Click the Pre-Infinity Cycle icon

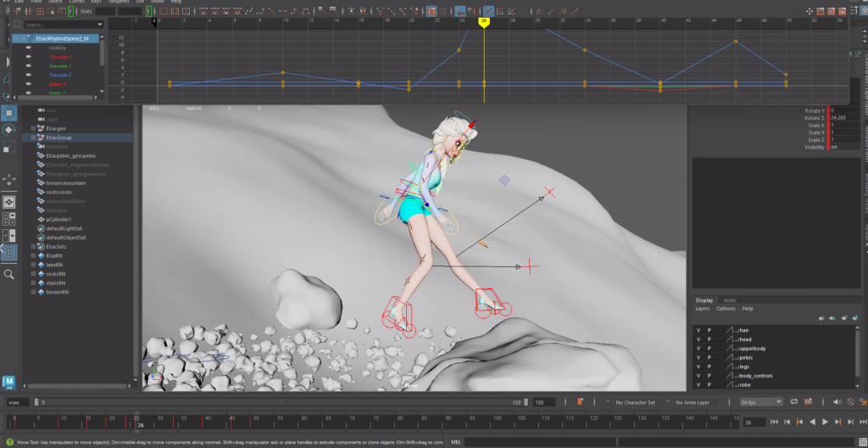pyautogui.click(x=539, y=10)
